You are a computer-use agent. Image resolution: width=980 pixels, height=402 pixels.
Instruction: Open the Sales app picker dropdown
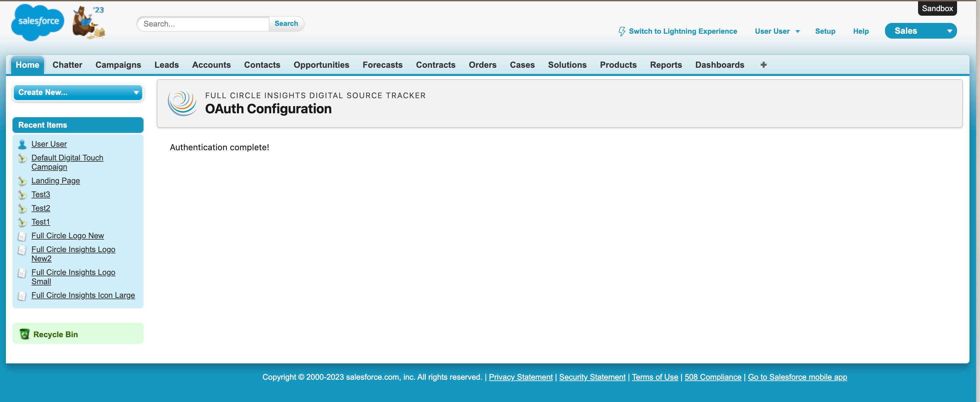[921, 31]
